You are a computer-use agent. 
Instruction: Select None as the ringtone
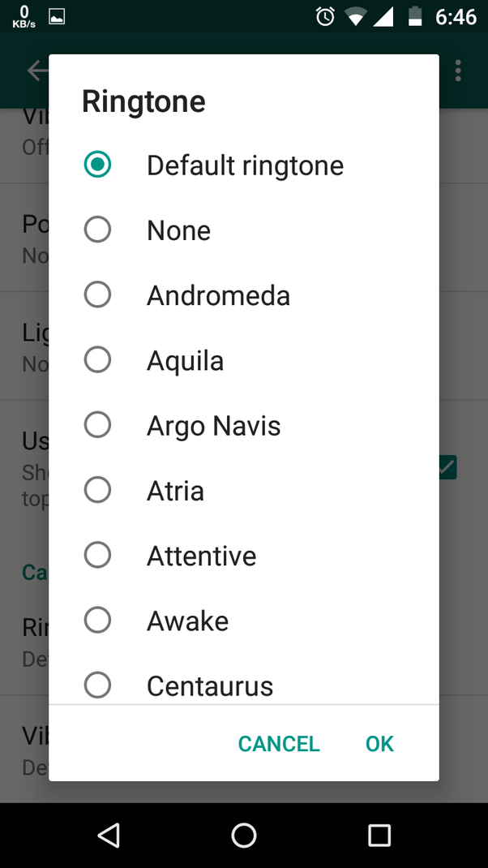click(98, 230)
